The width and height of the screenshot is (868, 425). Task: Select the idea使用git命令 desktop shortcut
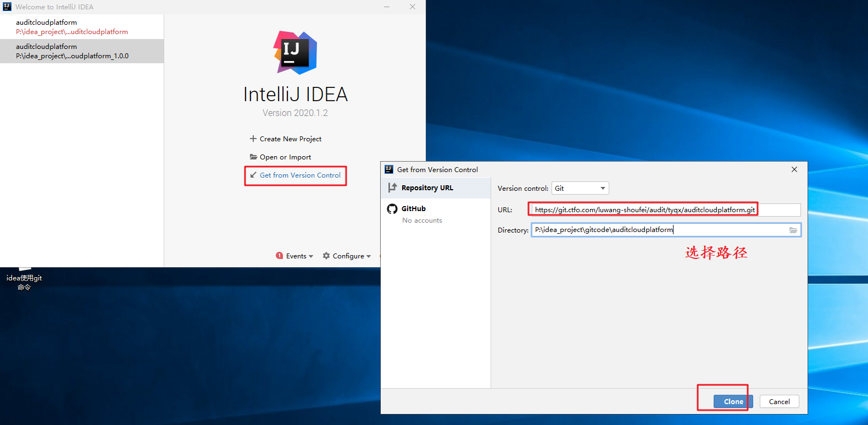click(24, 279)
